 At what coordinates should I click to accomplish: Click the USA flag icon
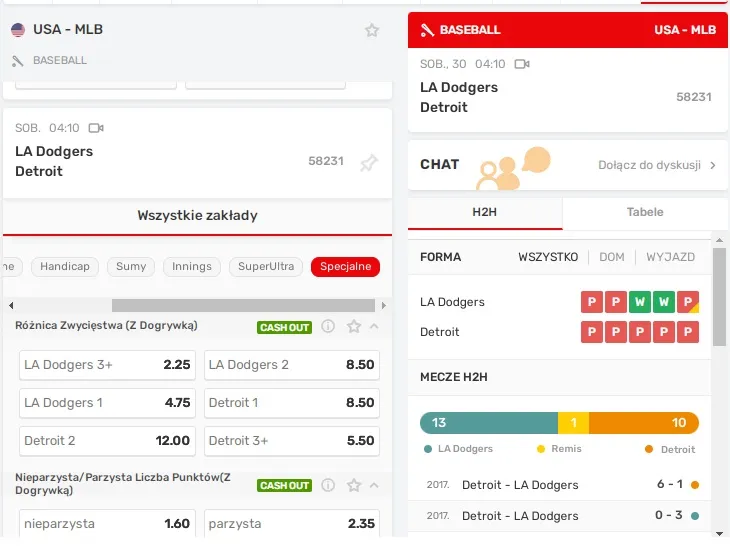pos(18,30)
